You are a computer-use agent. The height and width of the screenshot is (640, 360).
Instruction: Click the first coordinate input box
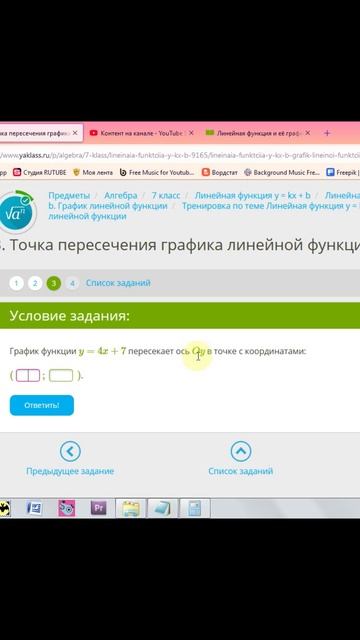(28, 375)
